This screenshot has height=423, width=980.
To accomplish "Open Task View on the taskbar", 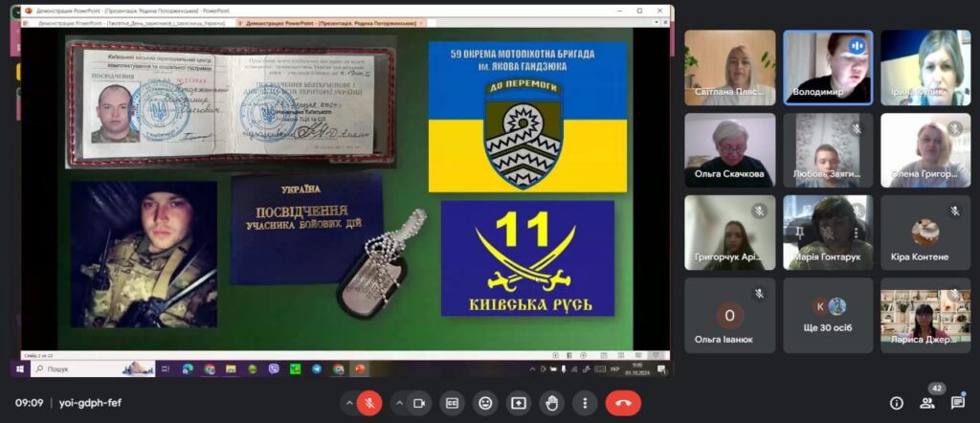I will tap(166, 368).
